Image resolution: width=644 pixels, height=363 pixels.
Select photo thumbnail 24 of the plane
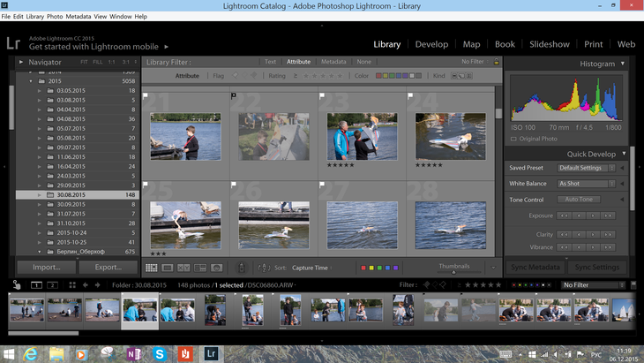pyautogui.click(x=450, y=137)
